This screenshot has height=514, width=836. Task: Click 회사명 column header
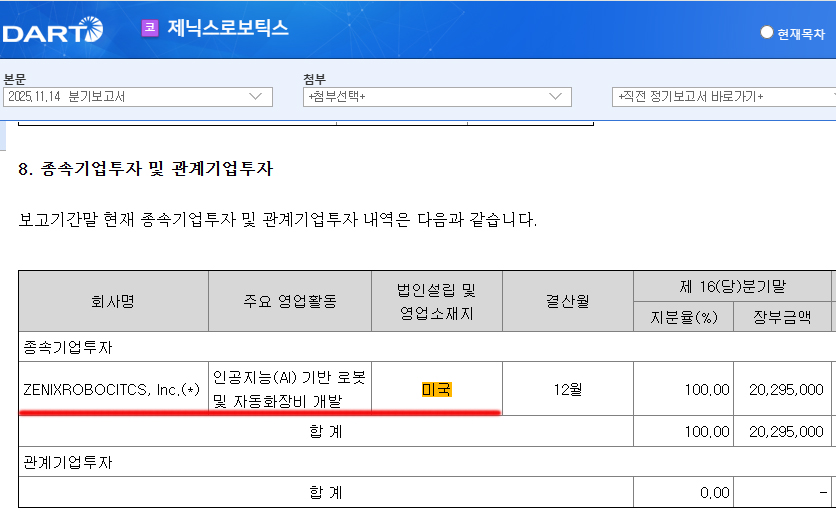[113, 301]
